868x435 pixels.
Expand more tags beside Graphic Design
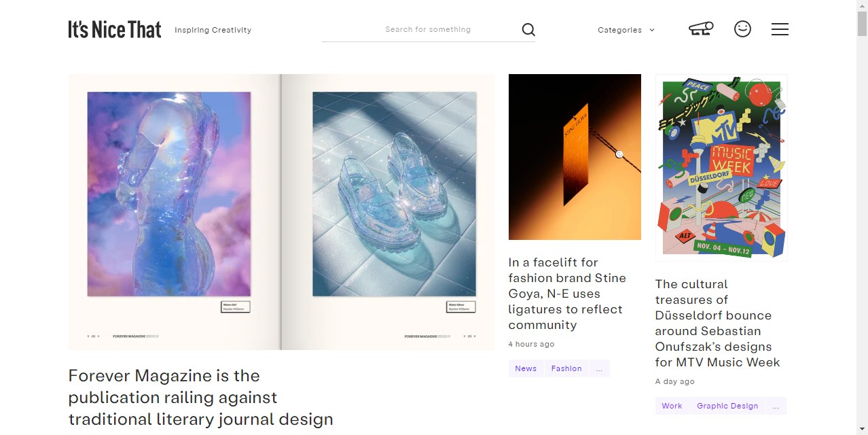[x=776, y=406]
